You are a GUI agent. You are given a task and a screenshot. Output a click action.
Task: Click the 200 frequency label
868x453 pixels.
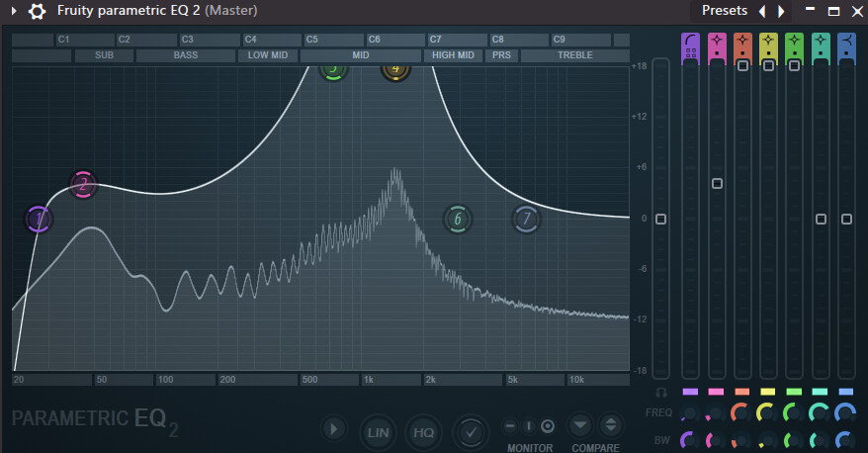tap(227, 380)
